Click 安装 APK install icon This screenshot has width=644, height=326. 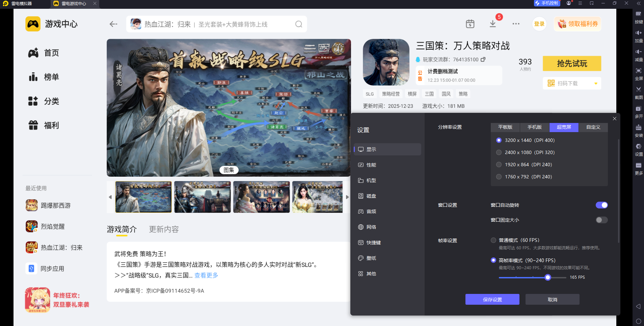coord(639,131)
